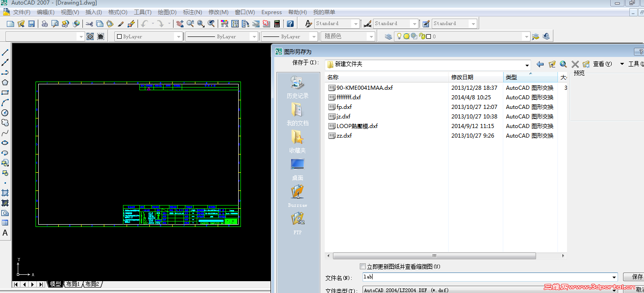Open the Express menu
This screenshot has height=293, width=644.
(271, 12)
